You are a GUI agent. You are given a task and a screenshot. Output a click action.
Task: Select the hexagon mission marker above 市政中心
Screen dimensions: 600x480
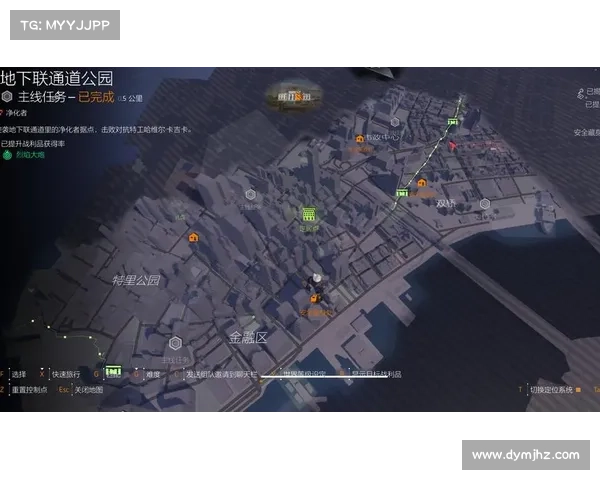pyautogui.click(x=395, y=122)
